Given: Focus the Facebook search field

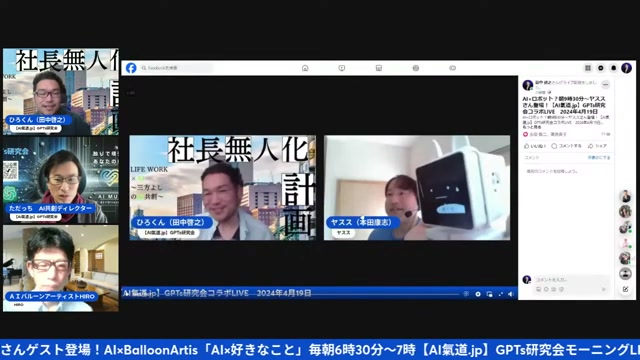Looking at the screenshot, I should click(176, 68).
